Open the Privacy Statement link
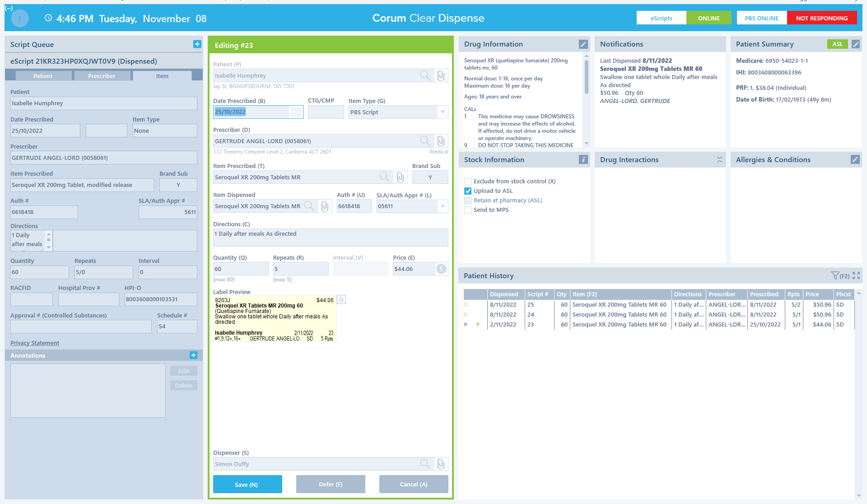 35,343
